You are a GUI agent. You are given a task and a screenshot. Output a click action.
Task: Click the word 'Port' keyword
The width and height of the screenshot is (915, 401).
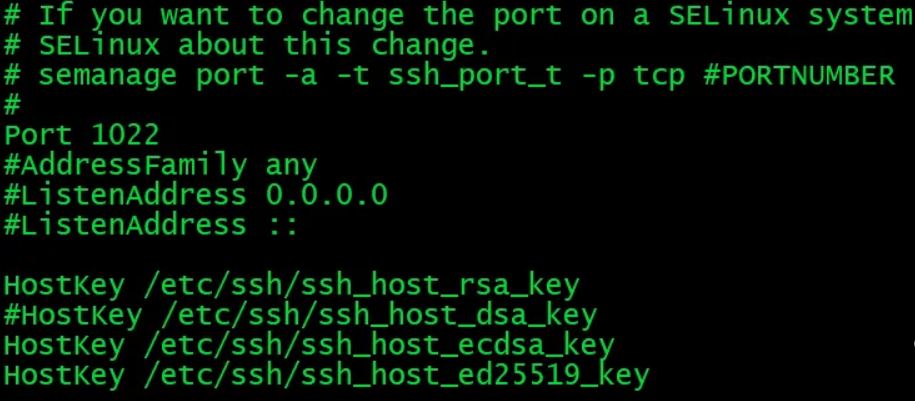37,135
